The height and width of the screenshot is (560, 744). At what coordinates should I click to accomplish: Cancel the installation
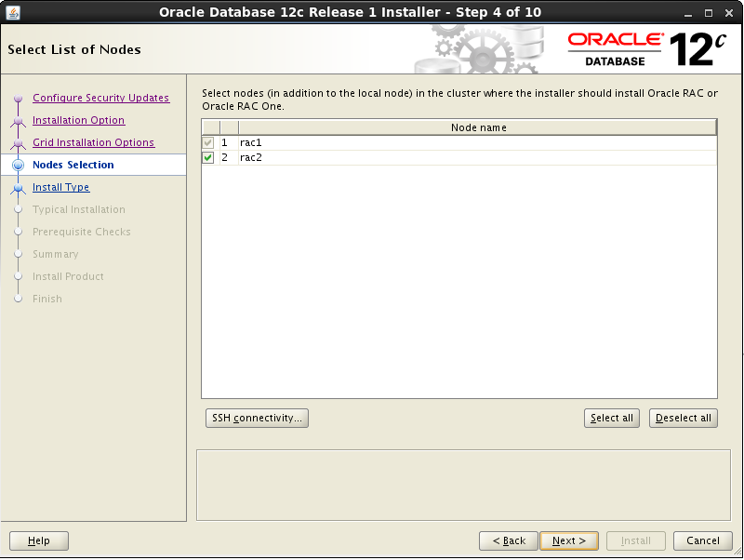(703, 541)
